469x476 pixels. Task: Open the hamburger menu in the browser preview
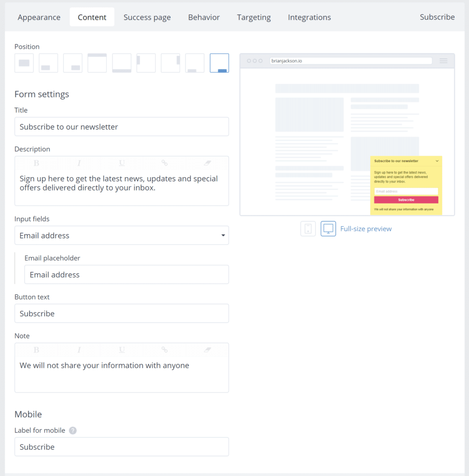pyautogui.click(x=443, y=60)
